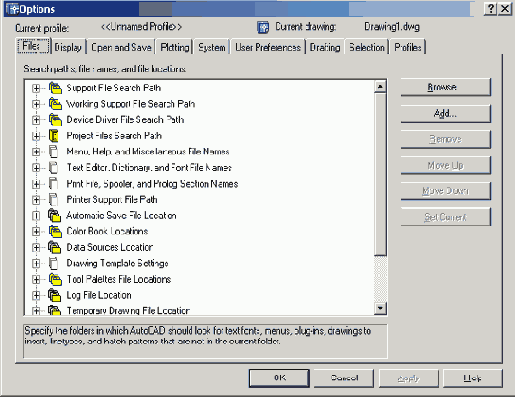Click the Browse button
515x397 pixels.
pos(446,87)
